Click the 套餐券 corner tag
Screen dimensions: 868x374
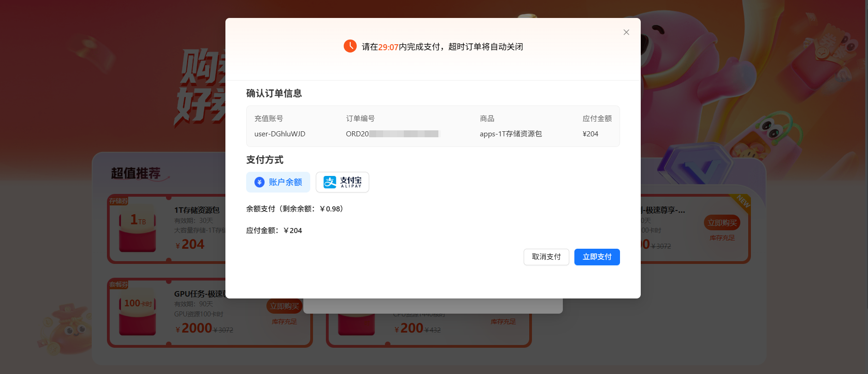pos(118,284)
